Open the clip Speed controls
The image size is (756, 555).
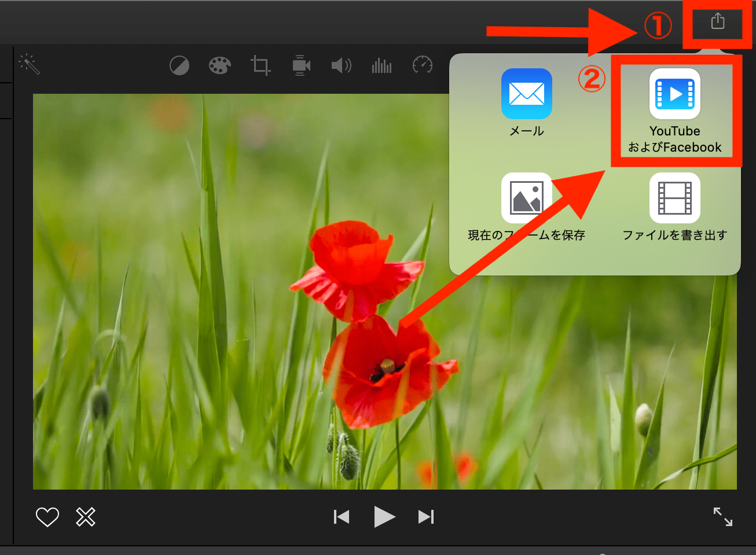pos(422,65)
